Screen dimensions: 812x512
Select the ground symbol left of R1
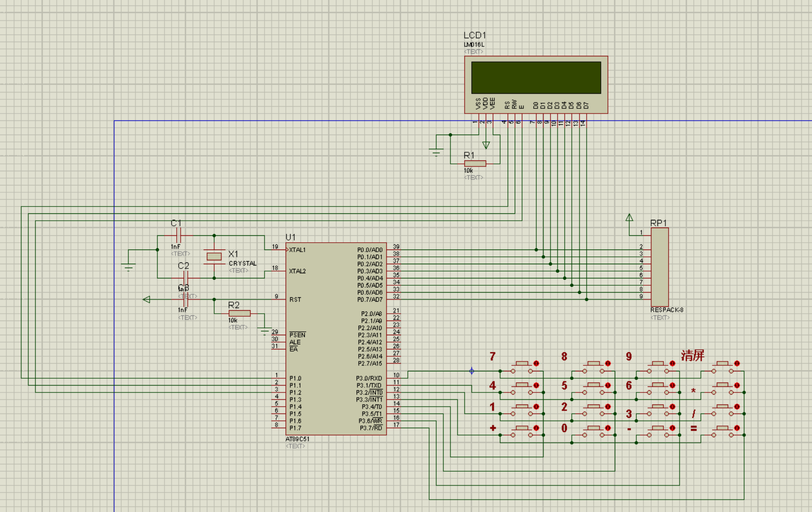[x=436, y=152]
